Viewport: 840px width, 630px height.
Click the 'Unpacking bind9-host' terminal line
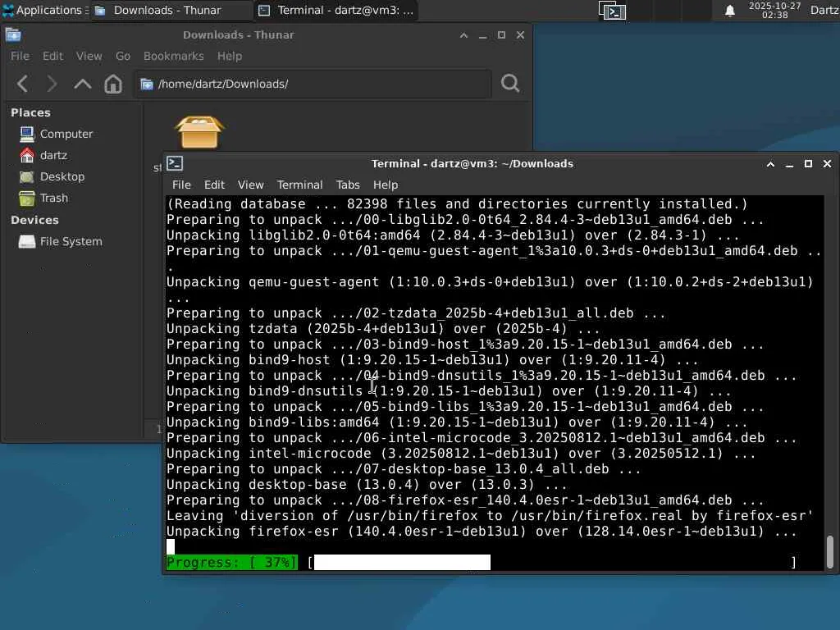[431, 359]
